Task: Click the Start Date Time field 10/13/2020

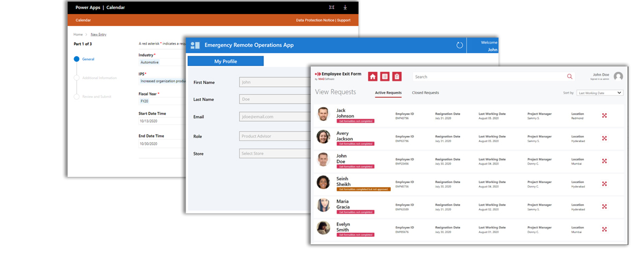Action: point(162,120)
